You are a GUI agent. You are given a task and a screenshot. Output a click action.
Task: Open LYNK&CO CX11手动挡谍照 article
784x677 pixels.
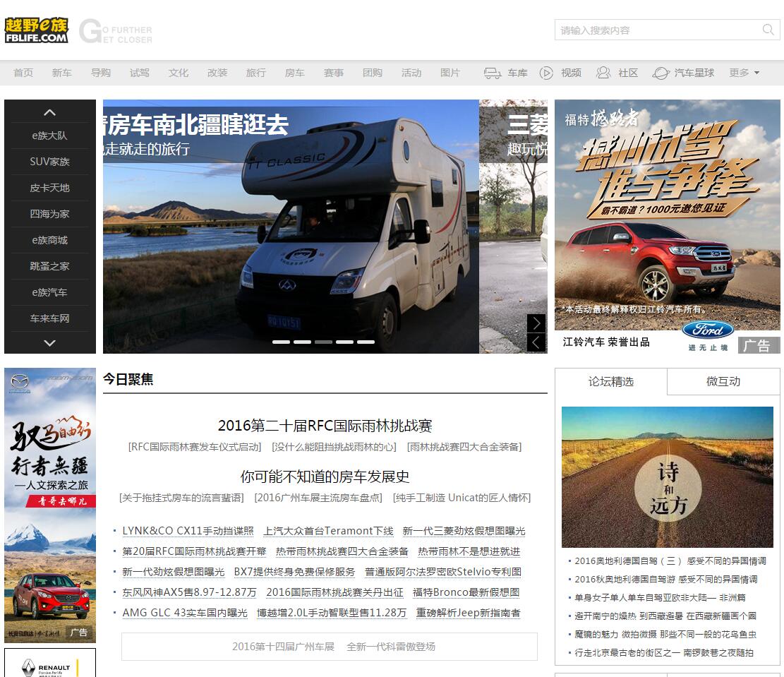[188, 531]
